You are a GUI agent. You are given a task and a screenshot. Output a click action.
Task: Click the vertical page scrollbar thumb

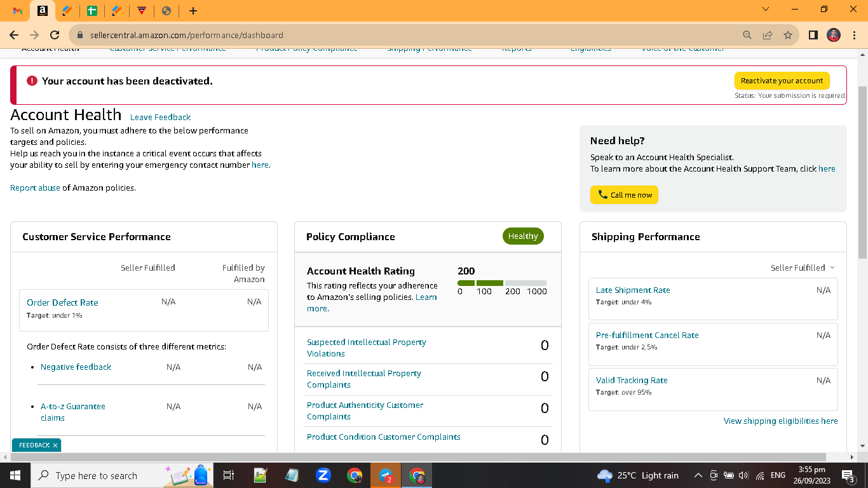[862, 172]
